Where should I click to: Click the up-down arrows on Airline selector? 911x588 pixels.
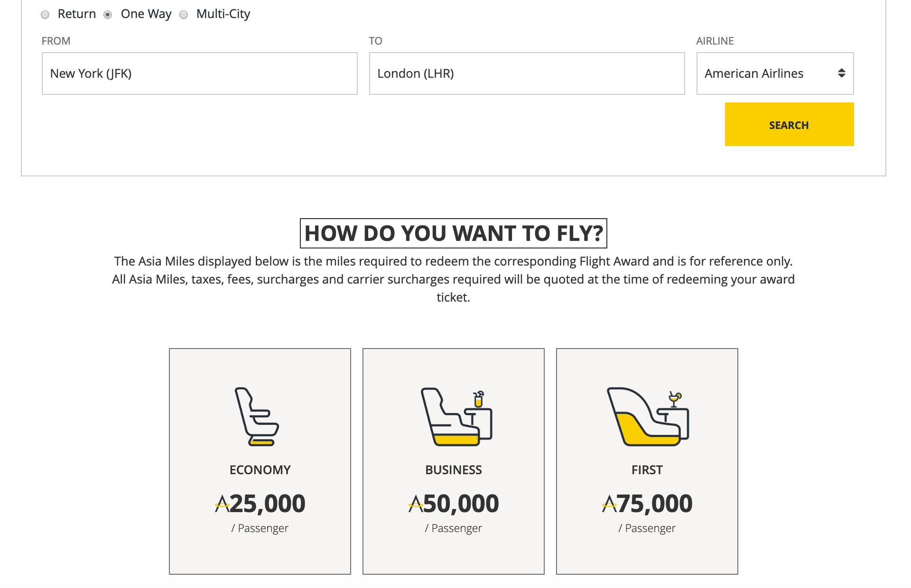coord(841,73)
